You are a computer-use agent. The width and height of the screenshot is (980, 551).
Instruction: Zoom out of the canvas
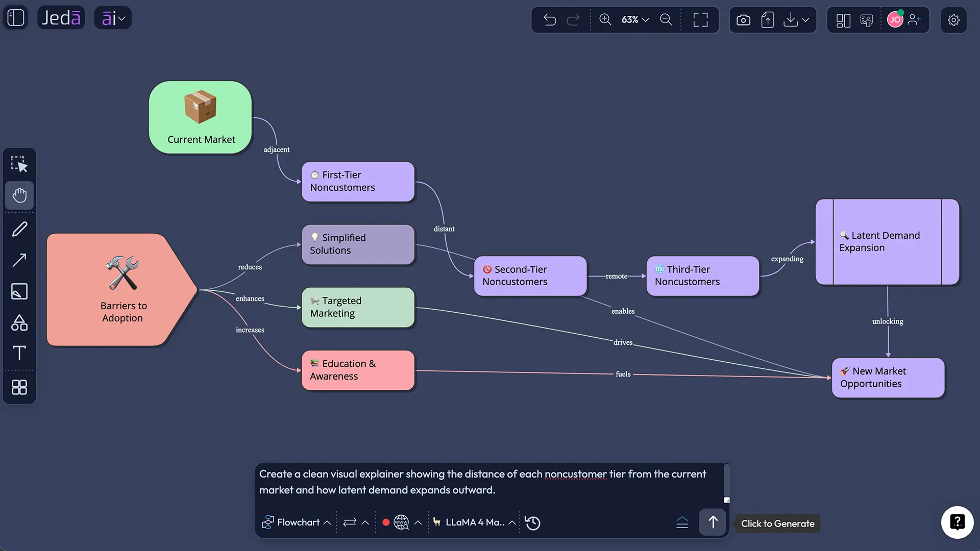click(666, 20)
